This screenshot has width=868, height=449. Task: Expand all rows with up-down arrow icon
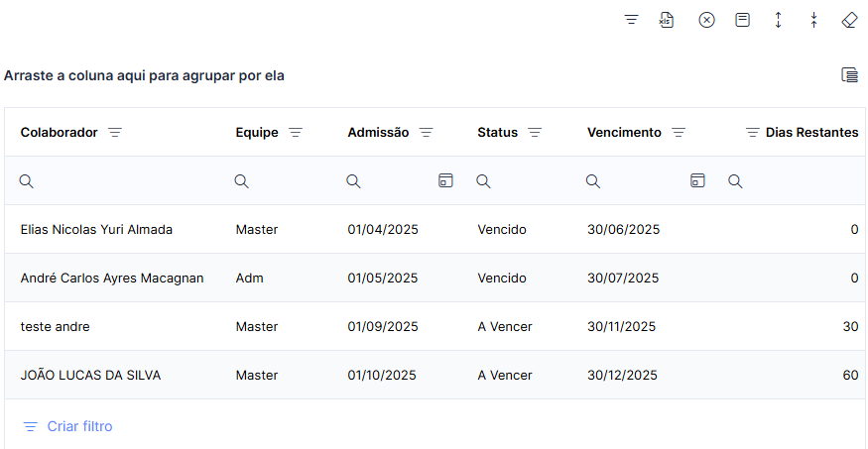(779, 21)
